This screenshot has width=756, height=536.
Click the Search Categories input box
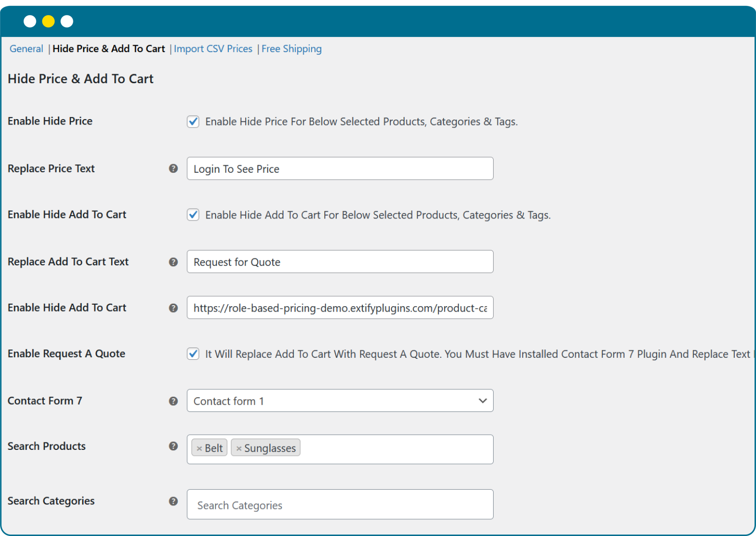(340, 504)
